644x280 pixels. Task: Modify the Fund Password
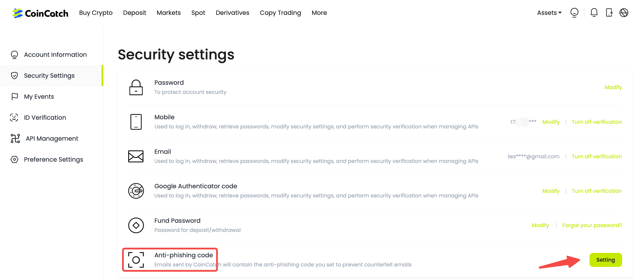pos(540,225)
